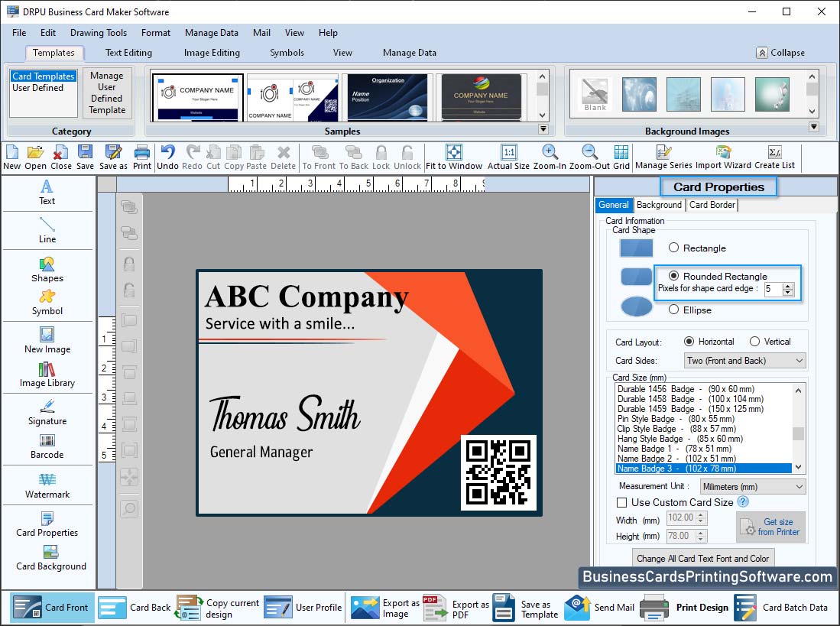Click the pixels for shape card edge field
The height and width of the screenshot is (626, 840).
773,289
